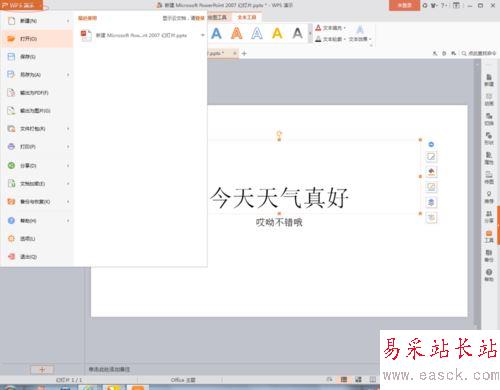Apply the dark gray A WordArt style
This screenshot has height=390, width=500.
[x=298, y=34]
